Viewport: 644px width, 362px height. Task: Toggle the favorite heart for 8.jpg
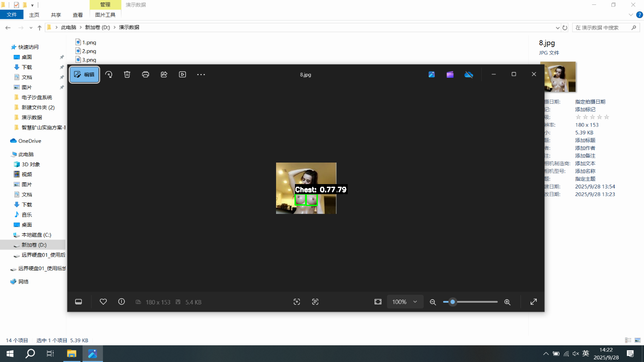(103, 302)
